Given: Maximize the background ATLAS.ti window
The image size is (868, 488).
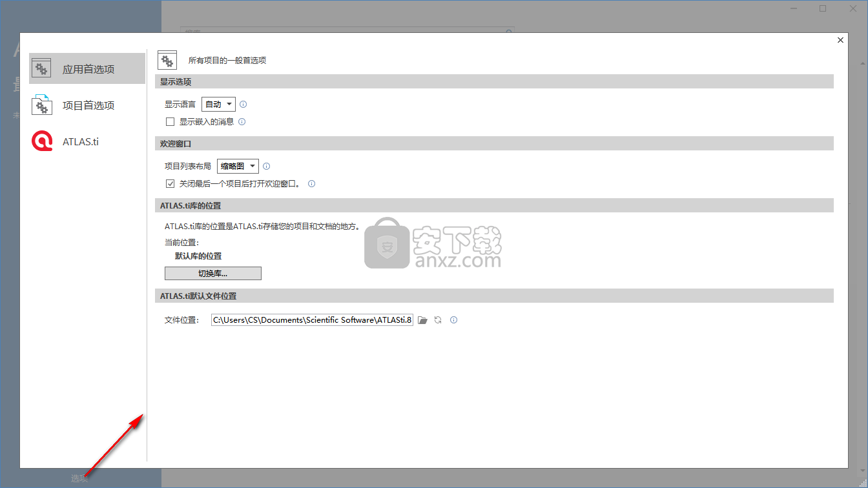Looking at the screenshot, I should tap(823, 8).
